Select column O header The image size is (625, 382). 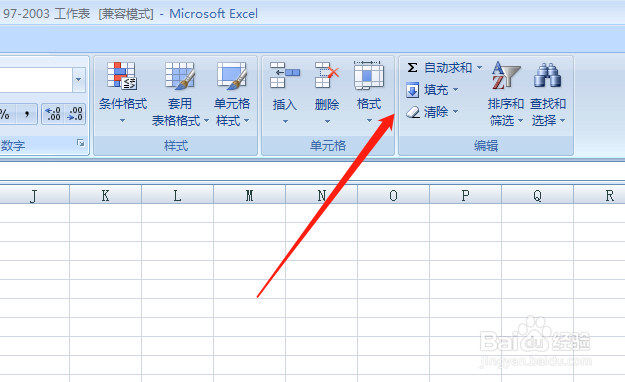click(393, 196)
